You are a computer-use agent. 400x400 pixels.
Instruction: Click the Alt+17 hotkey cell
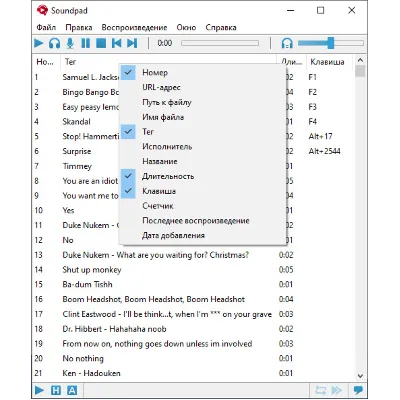(320, 136)
